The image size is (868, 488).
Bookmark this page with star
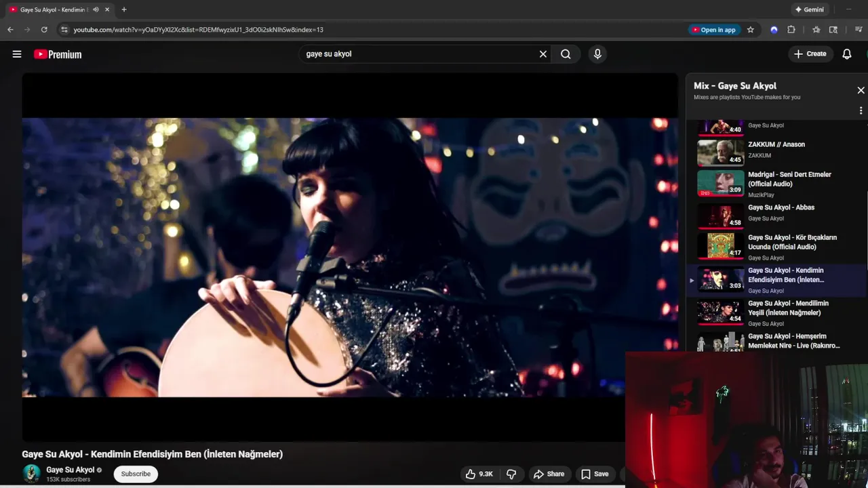[x=751, y=30]
